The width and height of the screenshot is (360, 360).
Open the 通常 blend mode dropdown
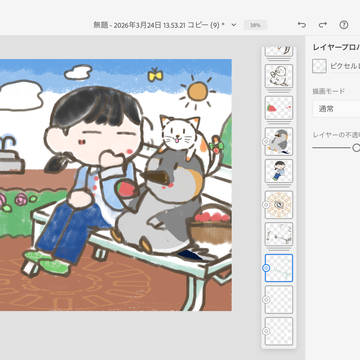[336, 109]
